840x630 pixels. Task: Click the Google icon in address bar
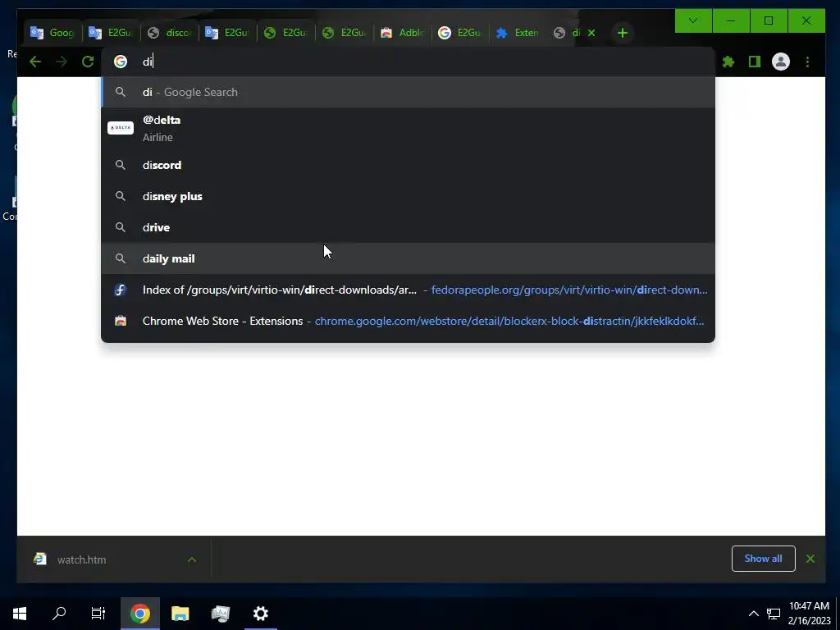121,62
